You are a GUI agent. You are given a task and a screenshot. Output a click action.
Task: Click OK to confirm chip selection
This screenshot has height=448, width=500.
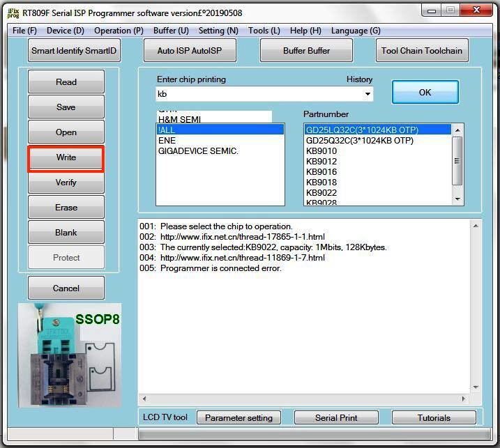pyautogui.click(x=425, y=92)
